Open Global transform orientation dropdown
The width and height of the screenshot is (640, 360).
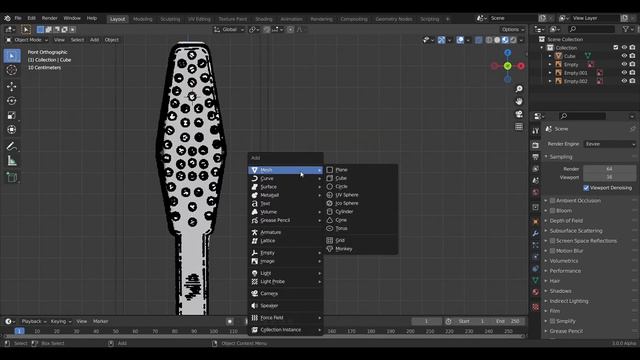pos(229,29)
